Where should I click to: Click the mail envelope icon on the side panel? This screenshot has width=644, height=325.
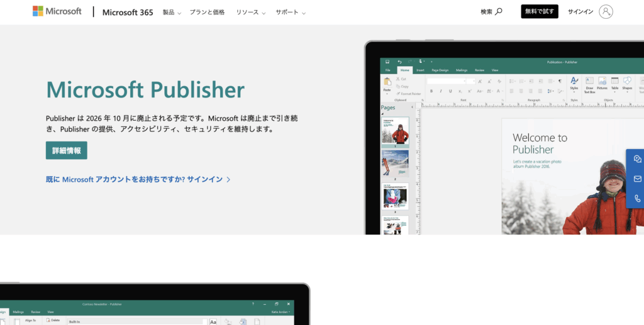coord(637,179)
